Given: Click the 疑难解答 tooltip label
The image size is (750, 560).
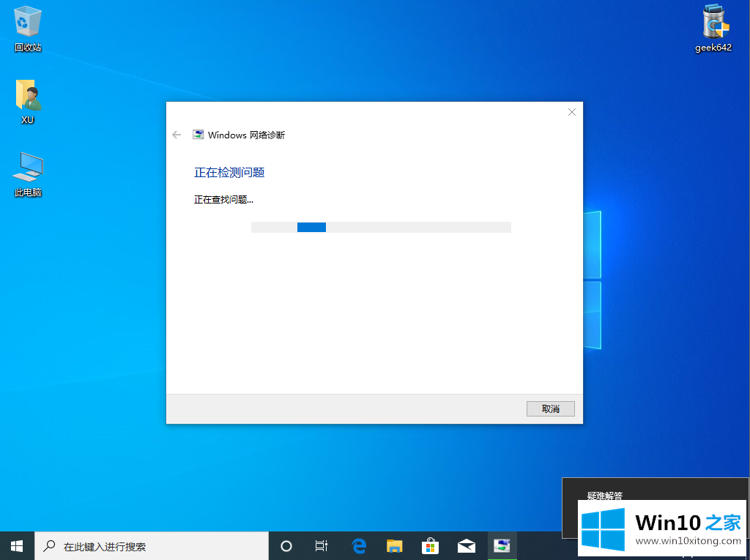Looking at the screenshot, I should 604,496.
